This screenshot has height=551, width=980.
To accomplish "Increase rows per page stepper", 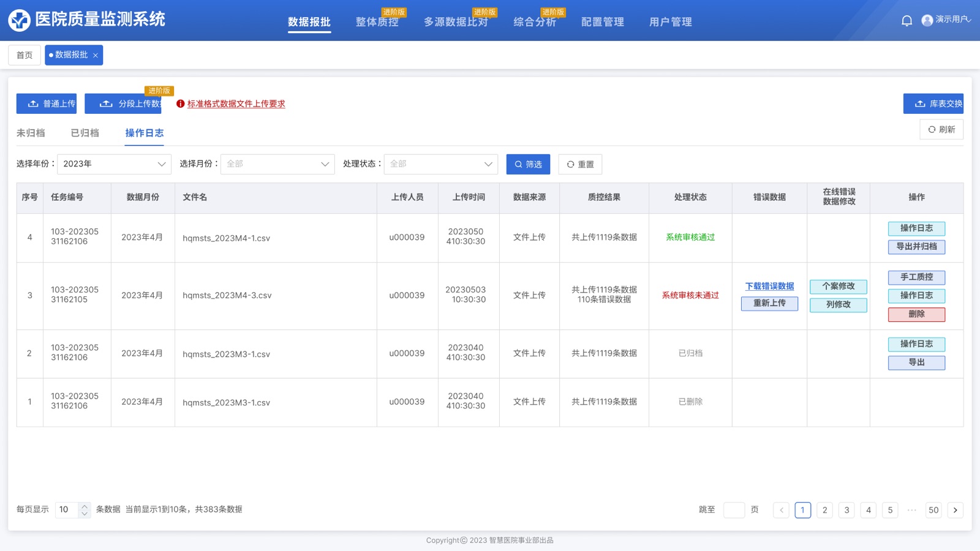I will [85, 506].
